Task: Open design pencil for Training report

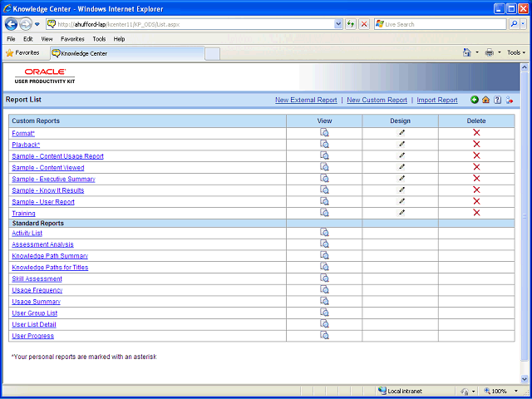Action: click(401, 213)
